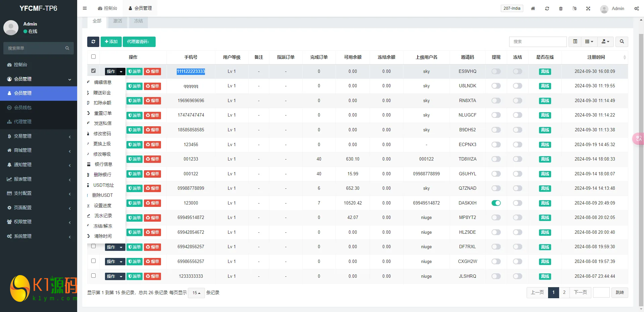This screenshot has height=312, width=644.
Task: Click the green 添加 button
Action: pyautogui.click(x=111, y=42)
